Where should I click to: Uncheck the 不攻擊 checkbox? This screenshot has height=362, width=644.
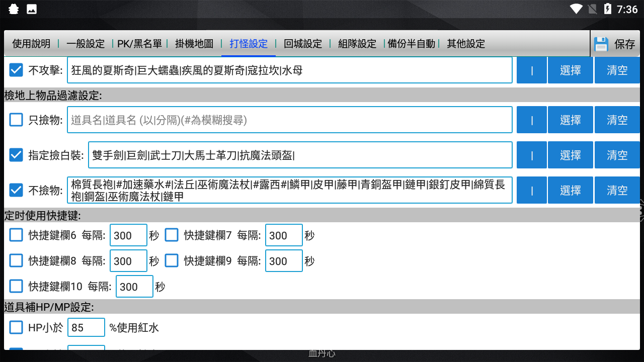point(17,70)
